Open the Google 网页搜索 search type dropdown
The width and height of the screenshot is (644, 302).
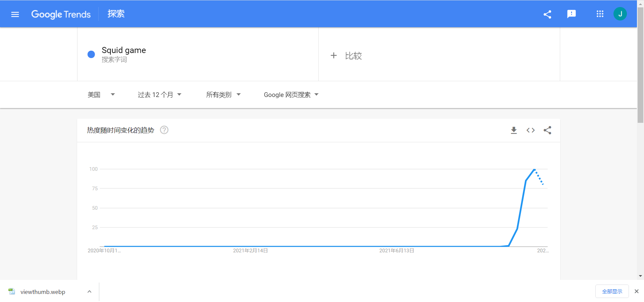tap(291, 95)
